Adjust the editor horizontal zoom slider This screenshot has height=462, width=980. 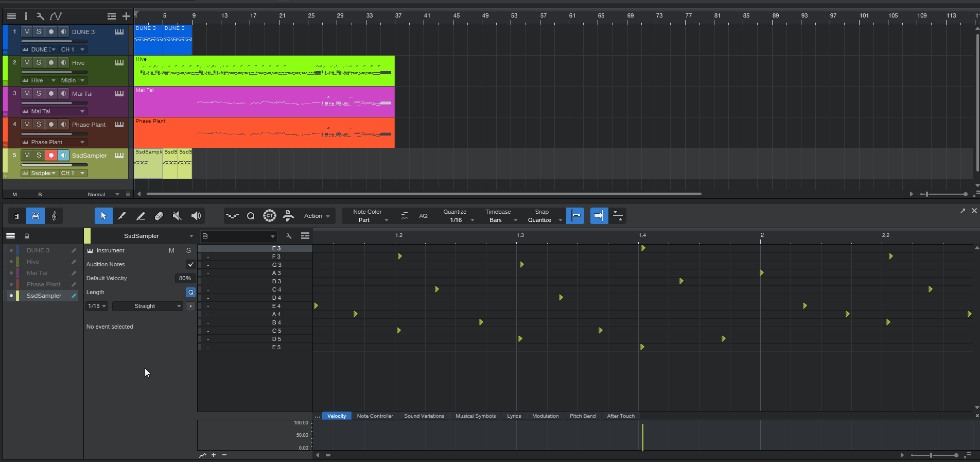tap(935, 455)
